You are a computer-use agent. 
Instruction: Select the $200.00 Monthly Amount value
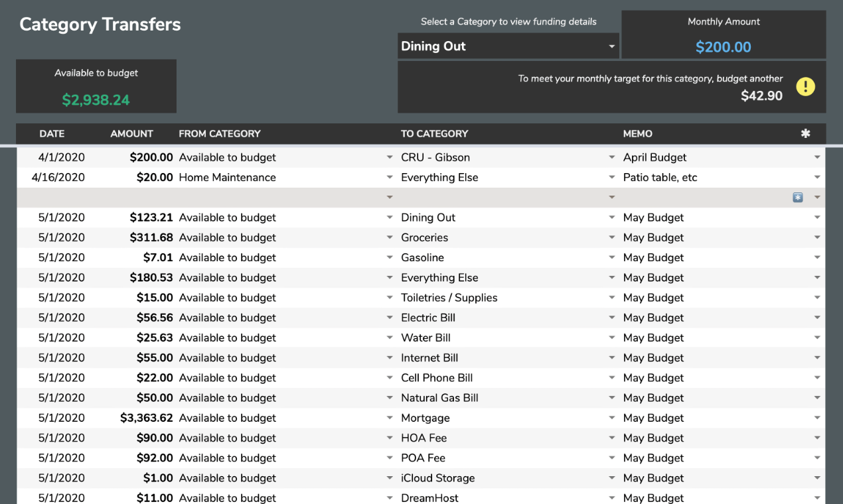(724, 47)
